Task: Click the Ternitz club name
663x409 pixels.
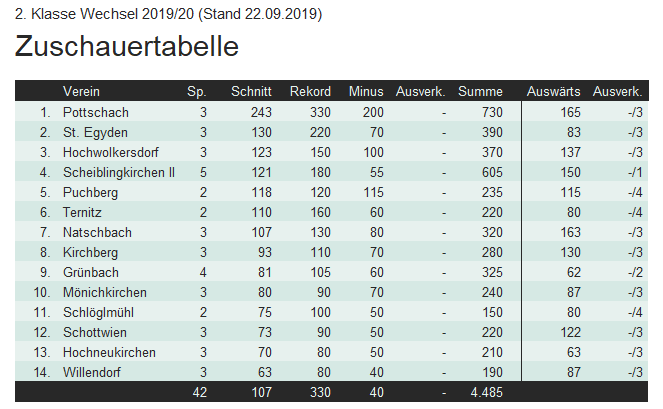Action: point(82,212)
